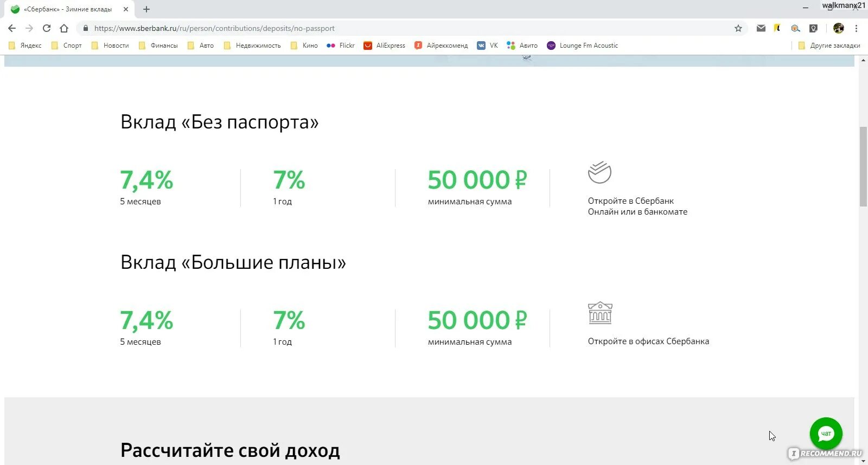
Task: Click Откройте в офисах Сбербанка text
Action: tap(648, 341)
